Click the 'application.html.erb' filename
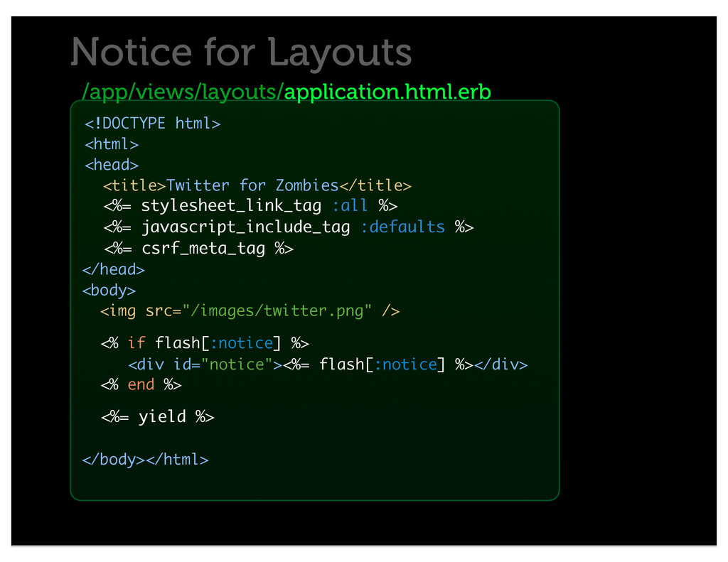This screenshot has height=562, width=728. tap(387, 92)
